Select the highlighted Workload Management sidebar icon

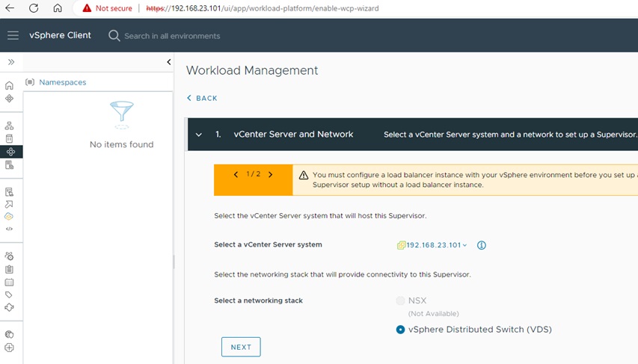[x=9, y=152]
